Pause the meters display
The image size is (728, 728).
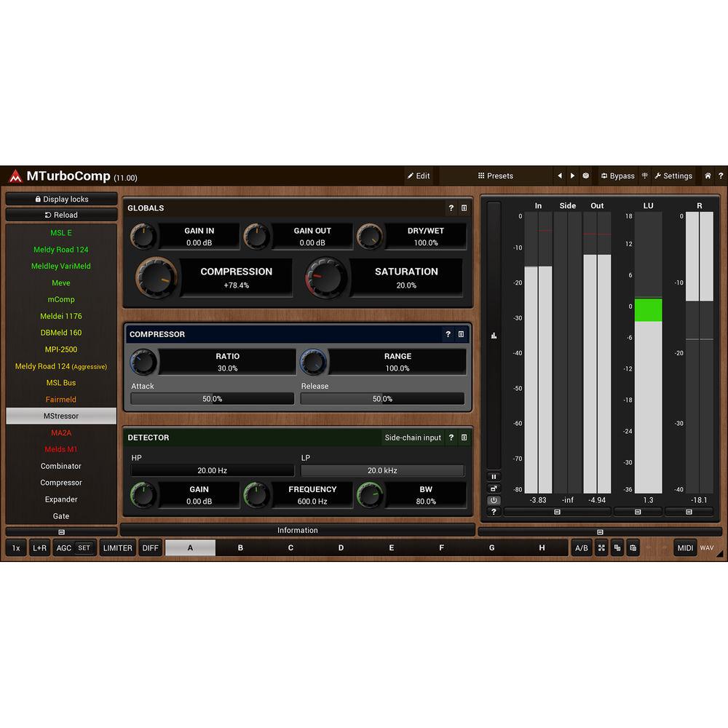pyautogui.click(x=494, y=477)
